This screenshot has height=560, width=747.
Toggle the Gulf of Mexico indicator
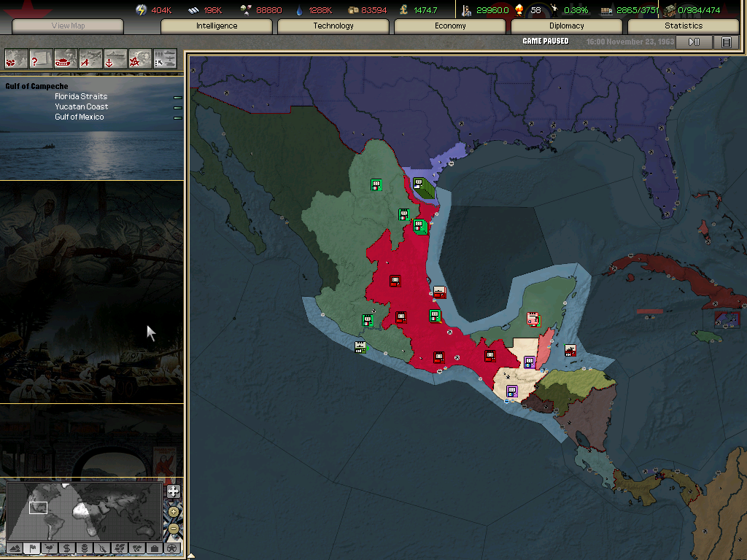pyautogui.click(x=177, y=117)
